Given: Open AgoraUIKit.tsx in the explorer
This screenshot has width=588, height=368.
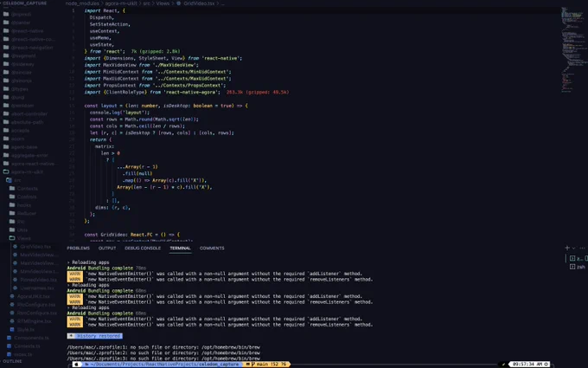Looking at the screenshot, I should (x=34, y=296).
